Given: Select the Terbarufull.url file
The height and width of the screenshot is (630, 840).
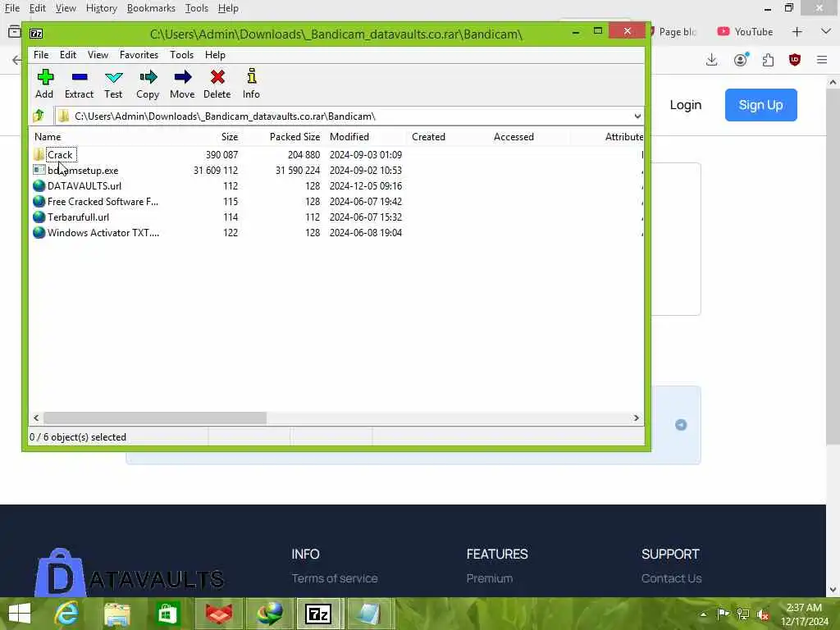Looking at the screenshot, I should pyautogui.click(x=78, y=217).
